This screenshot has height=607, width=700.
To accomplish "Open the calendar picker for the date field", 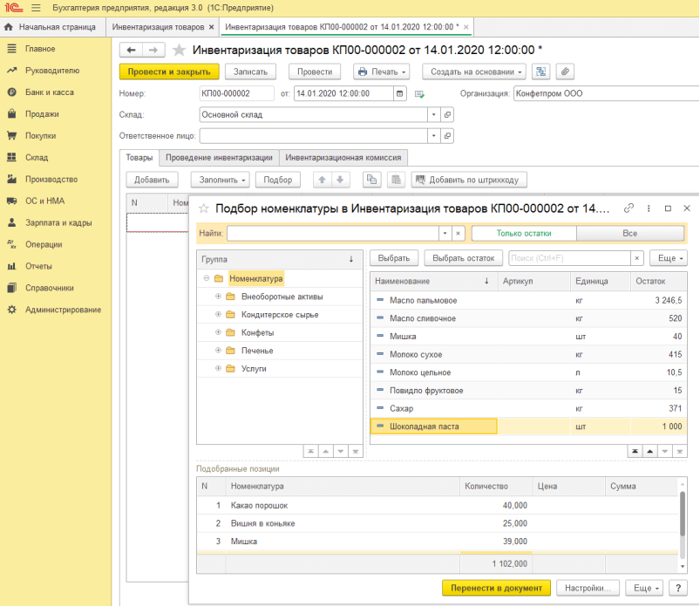I will (399, 93).
